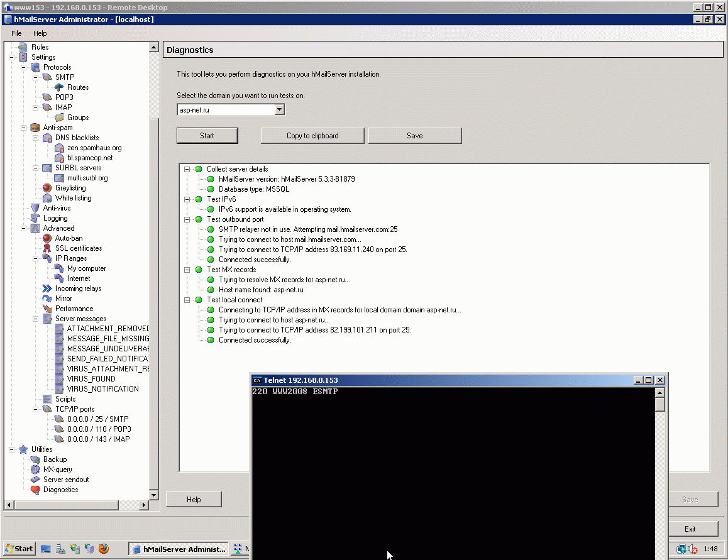Open the Rules node icon
Viewport: 728px width, 560px height.
[x=23, y=47]
